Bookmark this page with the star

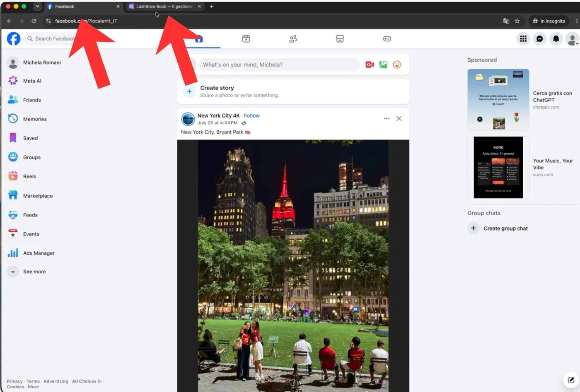click(517, 21)
